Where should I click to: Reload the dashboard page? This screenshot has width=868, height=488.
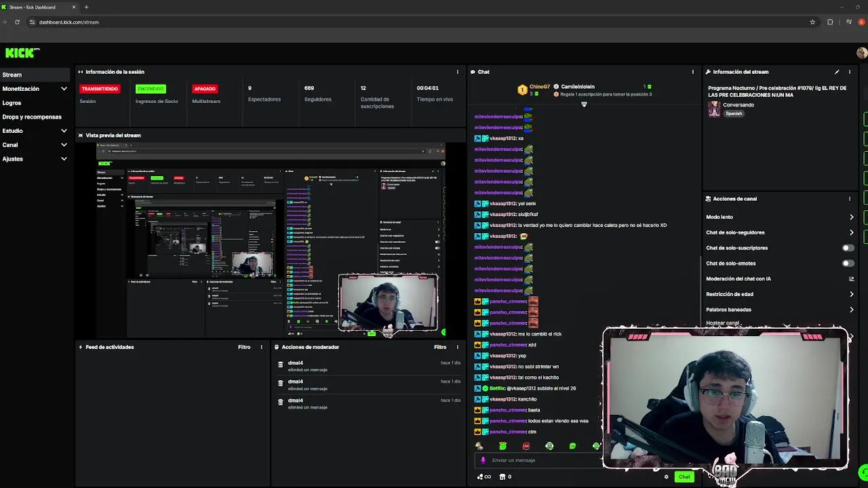click(x=17, y=22)
